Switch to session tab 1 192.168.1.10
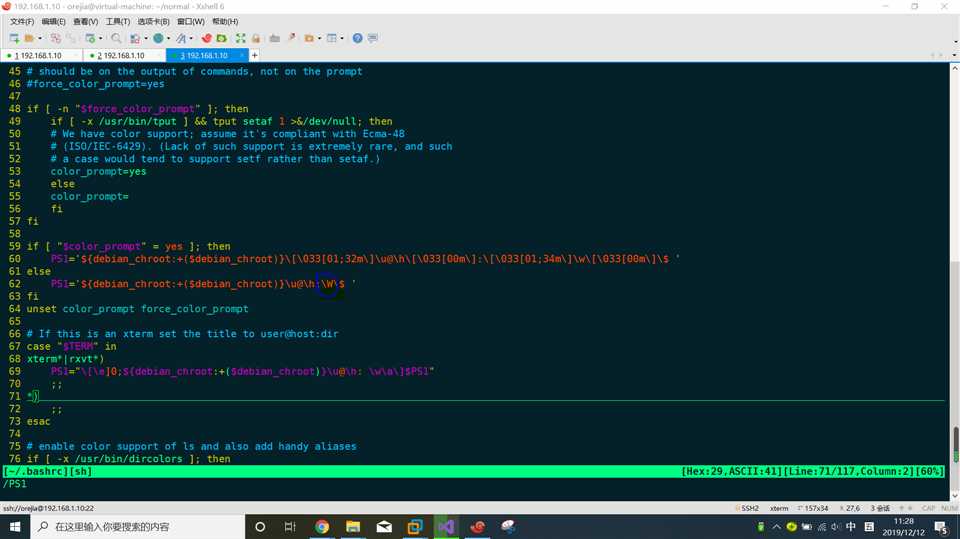 click(x=40, y=55)
